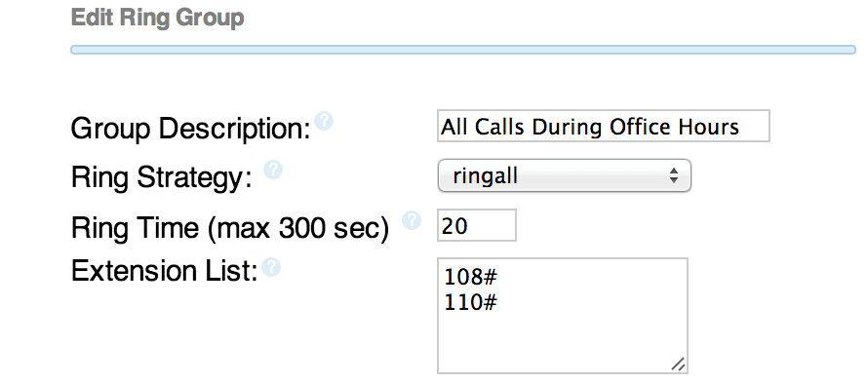Focus the Group Description text field

(604, 126)
